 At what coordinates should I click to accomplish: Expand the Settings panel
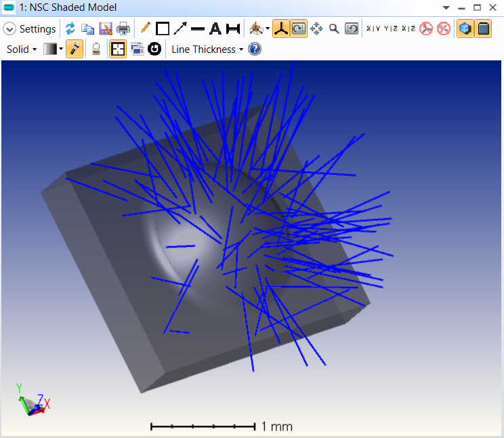[9, 29]
